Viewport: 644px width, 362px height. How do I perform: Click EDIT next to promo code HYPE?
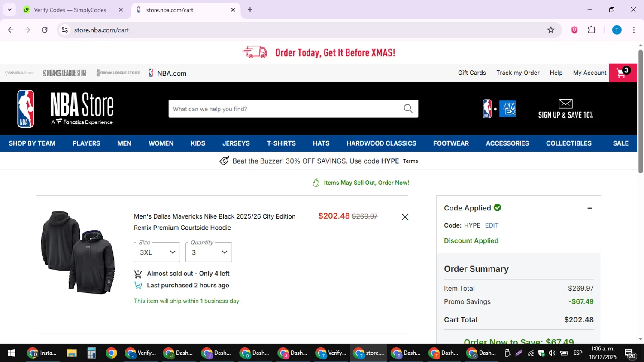tap(492, 225)
